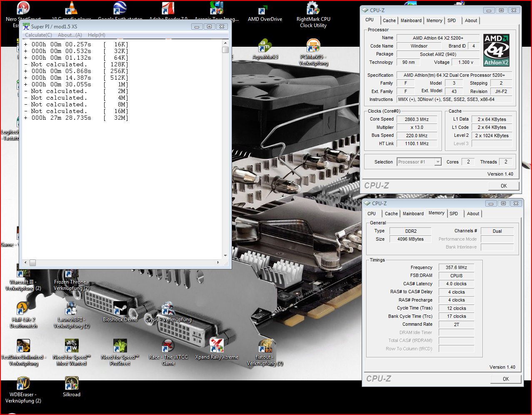Open SPD tab in upper CPU-Z window
The width and height of the screenshot is (532, 415).
click(x=452, y=20)
